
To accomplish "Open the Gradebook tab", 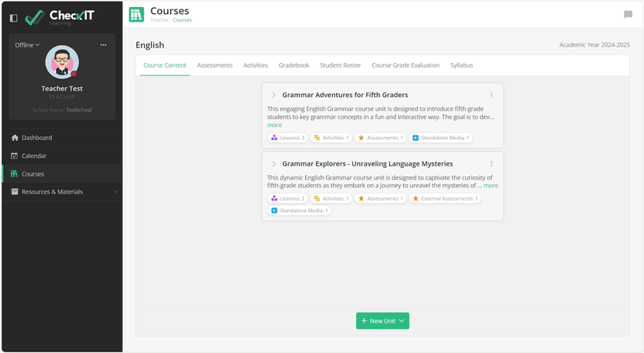I will 294,65.
